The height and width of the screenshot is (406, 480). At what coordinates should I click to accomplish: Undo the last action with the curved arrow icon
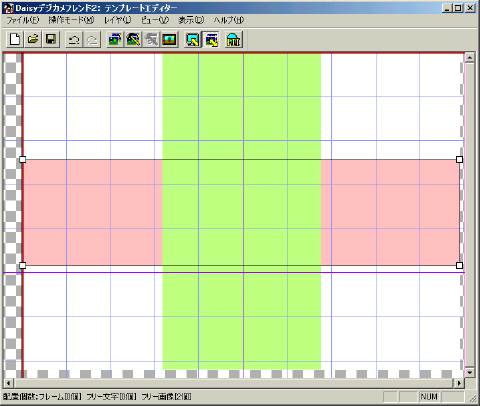tap(73, 40)
